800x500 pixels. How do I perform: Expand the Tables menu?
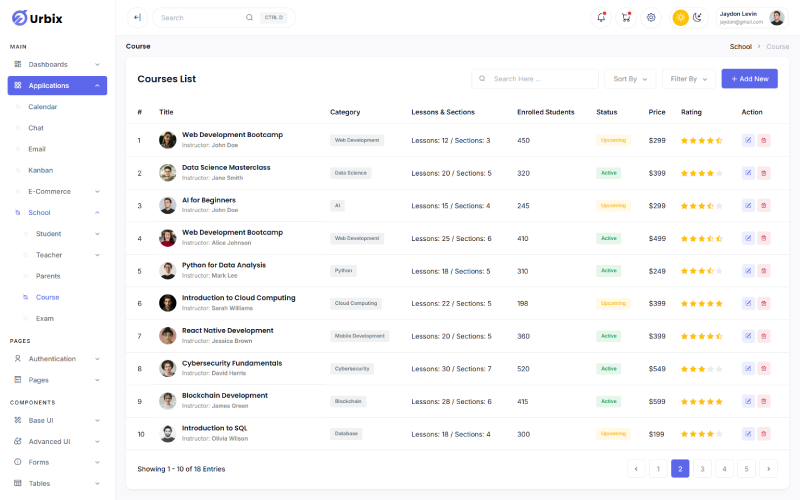(57, 483)
